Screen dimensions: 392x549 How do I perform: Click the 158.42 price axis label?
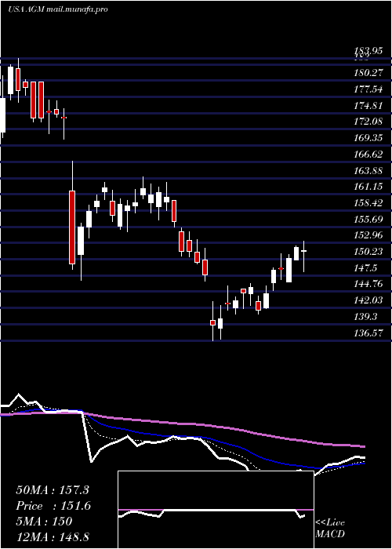(368, 202)
